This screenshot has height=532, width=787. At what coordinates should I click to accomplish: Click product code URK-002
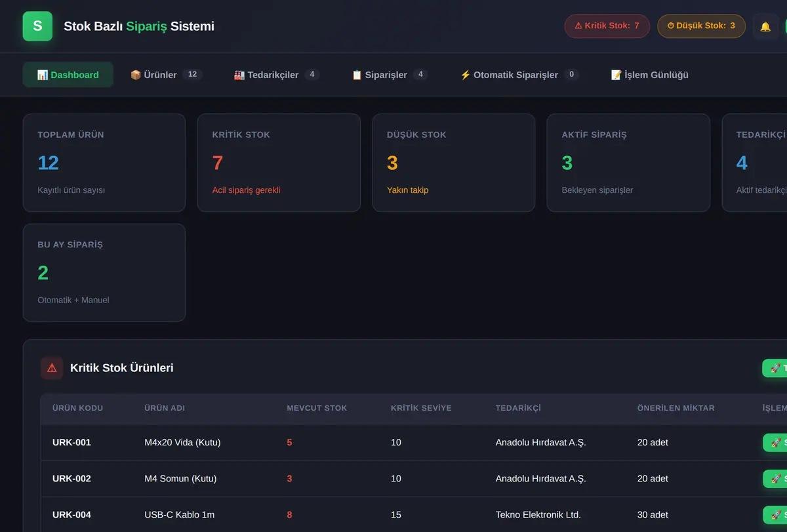point(71,479)
